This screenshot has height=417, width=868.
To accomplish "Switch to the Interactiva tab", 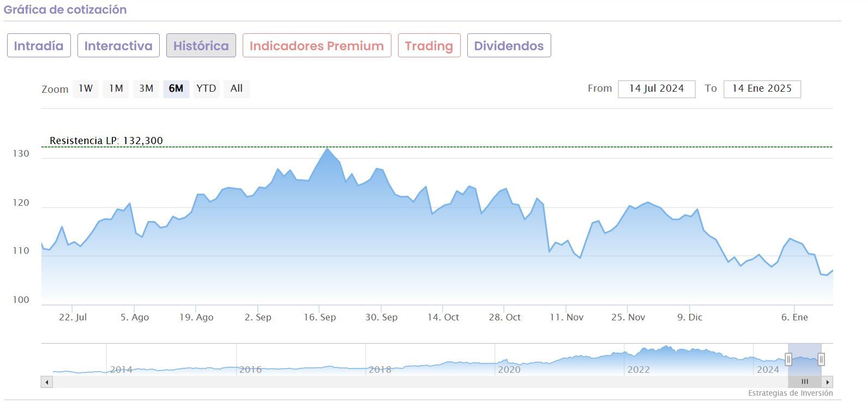I will point(118,46).
